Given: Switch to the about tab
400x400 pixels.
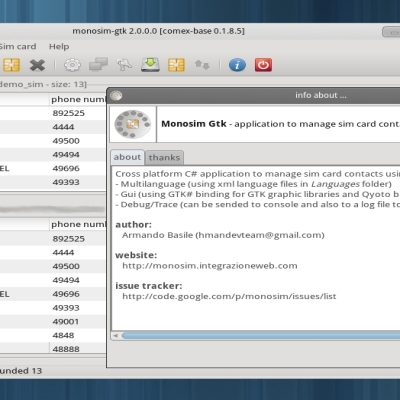Looking at the screenshot, I should tap(127, 157).
